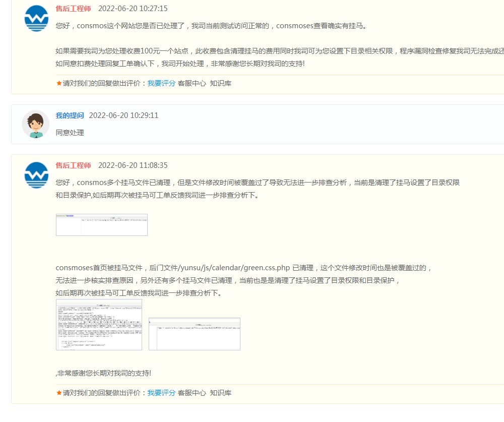504x422 pixels.
Task: Click the blue 我的提问 label
Action: (x=70, y=115)
